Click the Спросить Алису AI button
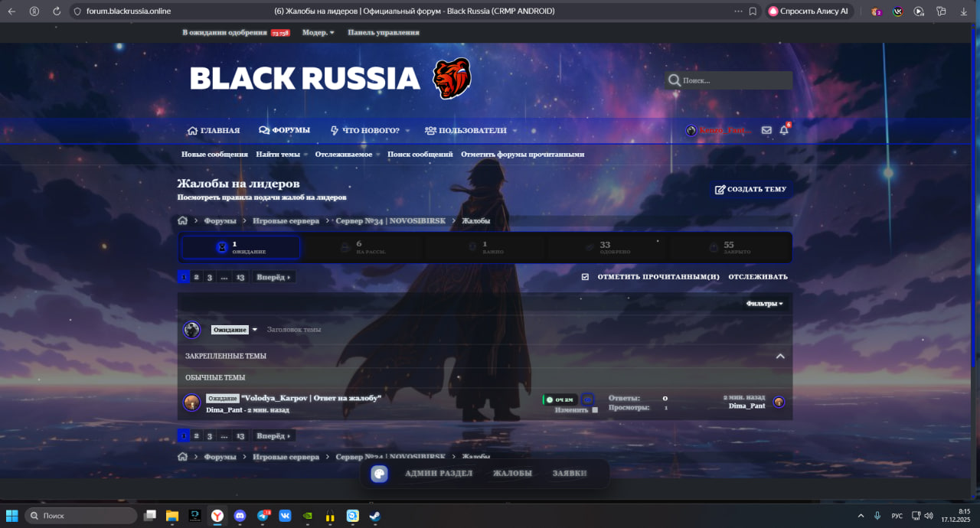The image size is (980, 528). tap(810, 11)
